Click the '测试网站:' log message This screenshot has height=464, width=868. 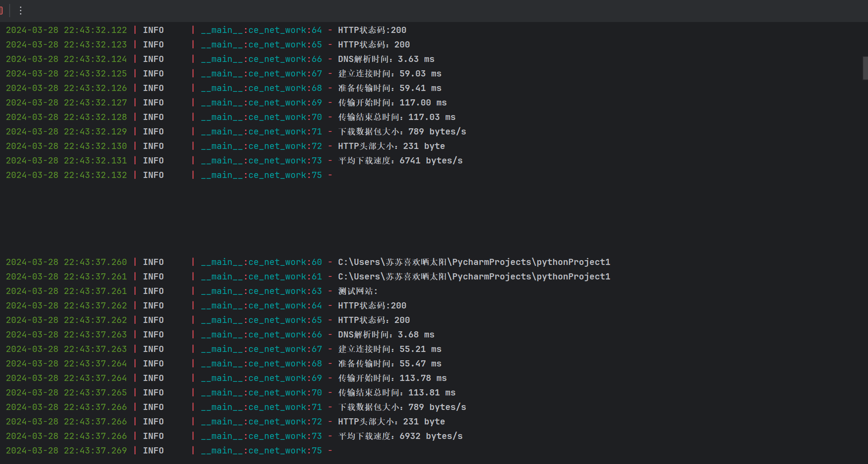(358, 291)
